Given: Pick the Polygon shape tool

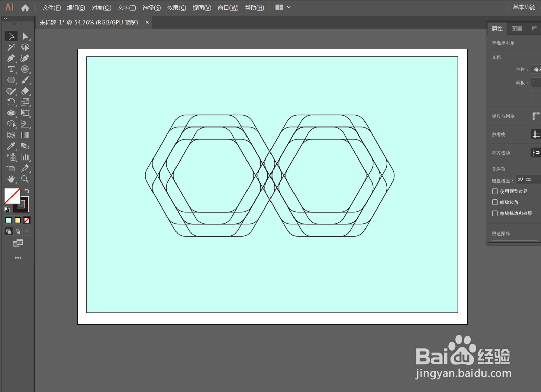Looking at the screenshot, I should pyautogui.click(x=11, y=80).
